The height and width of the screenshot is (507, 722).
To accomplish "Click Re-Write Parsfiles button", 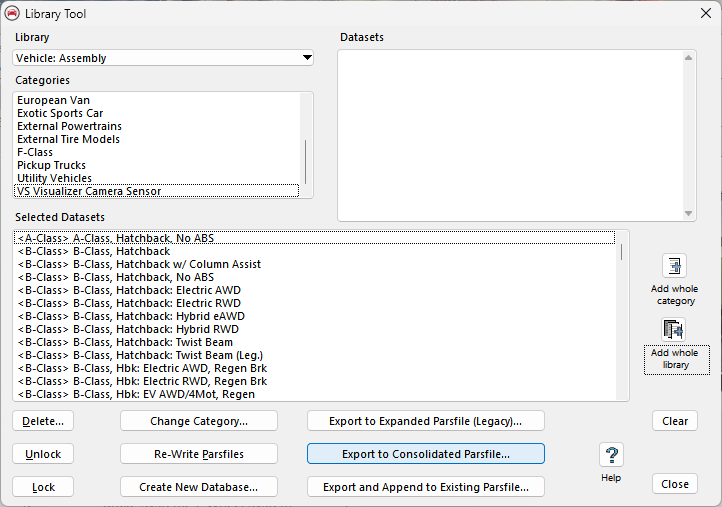I will pos(199,454).
